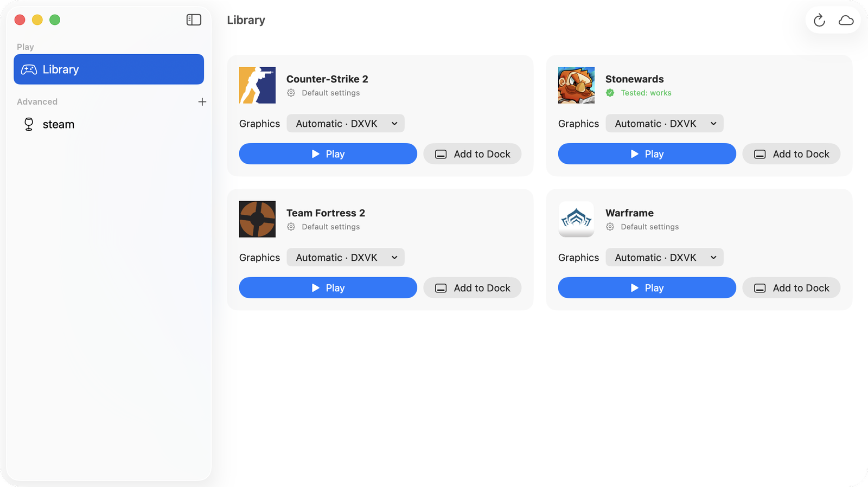The width and height of the screenshot is (868, 487).
Task: Open Warframe Graphics dropdown
Action: [665, 258]
